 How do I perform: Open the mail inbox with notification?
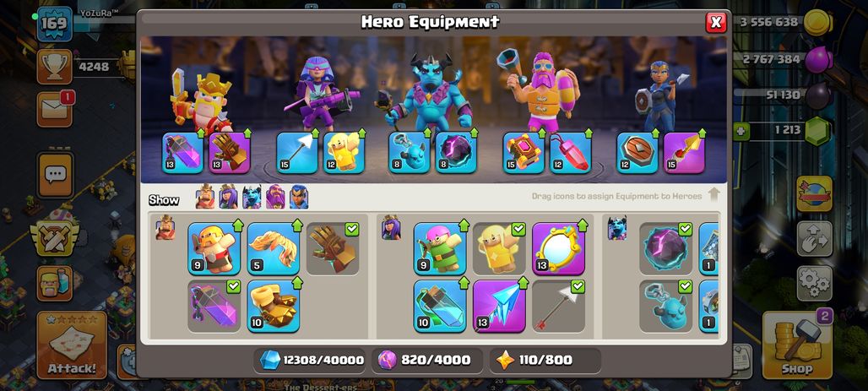point(55,109)
